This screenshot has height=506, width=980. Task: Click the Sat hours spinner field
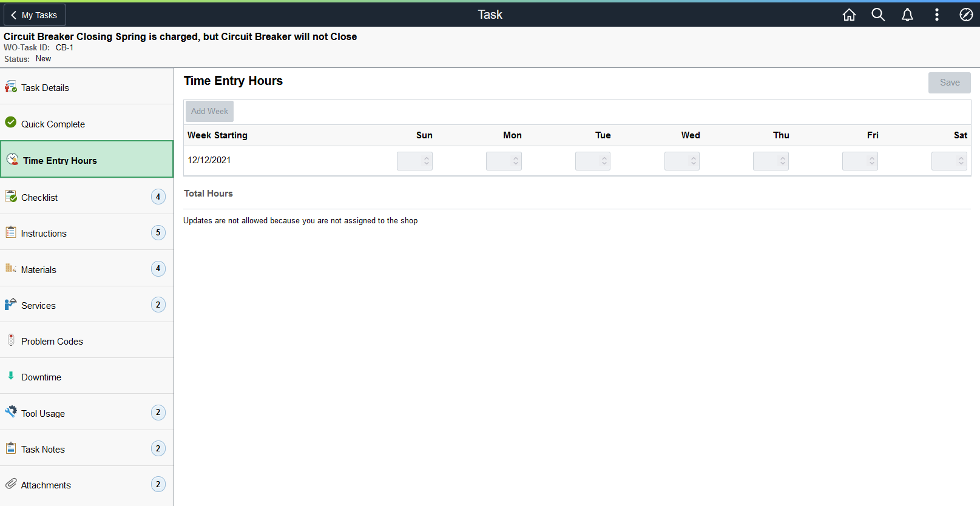pyautogui.click(x=949, y=161)
